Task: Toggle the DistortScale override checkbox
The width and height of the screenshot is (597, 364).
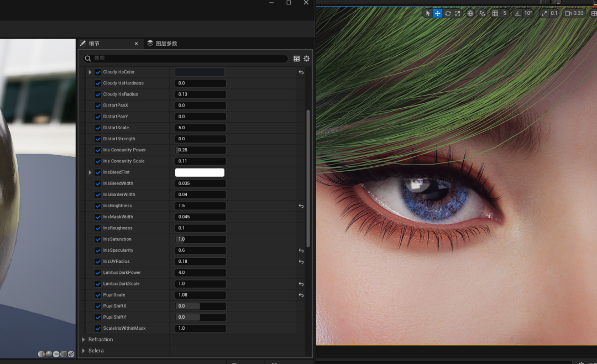Action: tap(98, 128)
